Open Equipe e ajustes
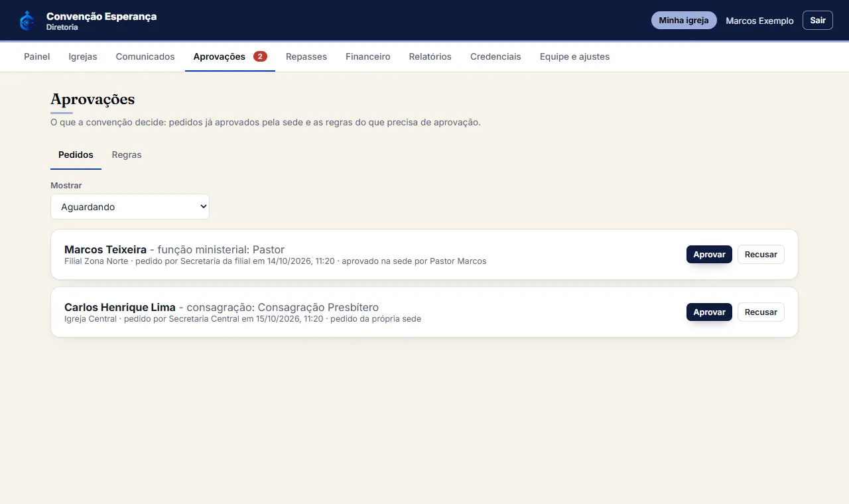849x504 pixels. [574, 57]
